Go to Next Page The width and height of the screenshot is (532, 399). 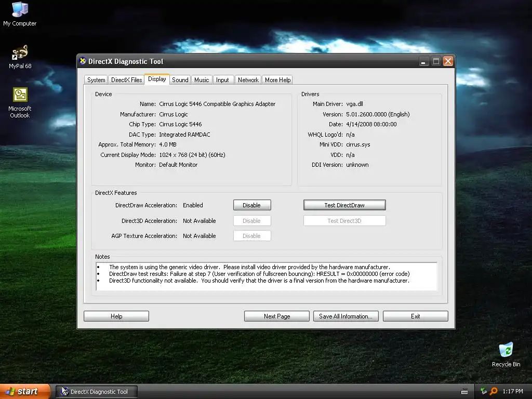(277, 316)
